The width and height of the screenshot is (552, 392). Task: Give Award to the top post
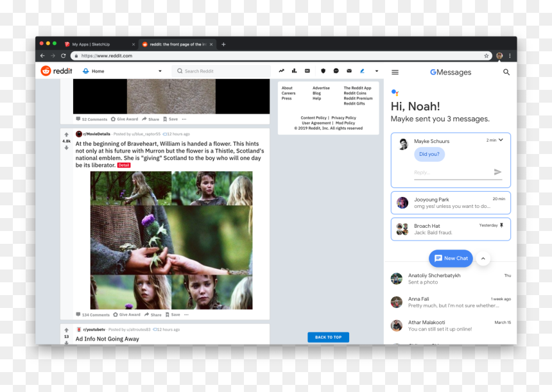tap(125, 119)
